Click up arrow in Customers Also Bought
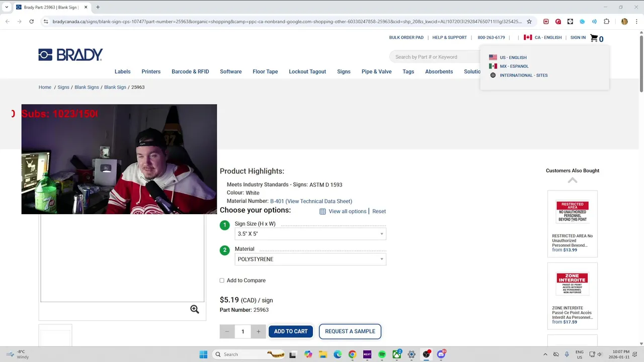 [573, 180]
